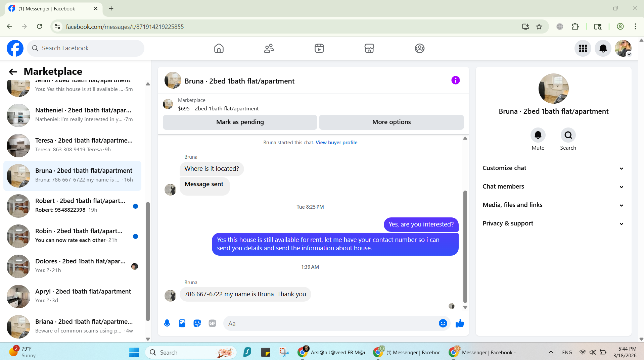This screenshot has height=360, width=644.
Task: Switch to Arsl@n J@veed FB taskbar window
Action: 331,352
